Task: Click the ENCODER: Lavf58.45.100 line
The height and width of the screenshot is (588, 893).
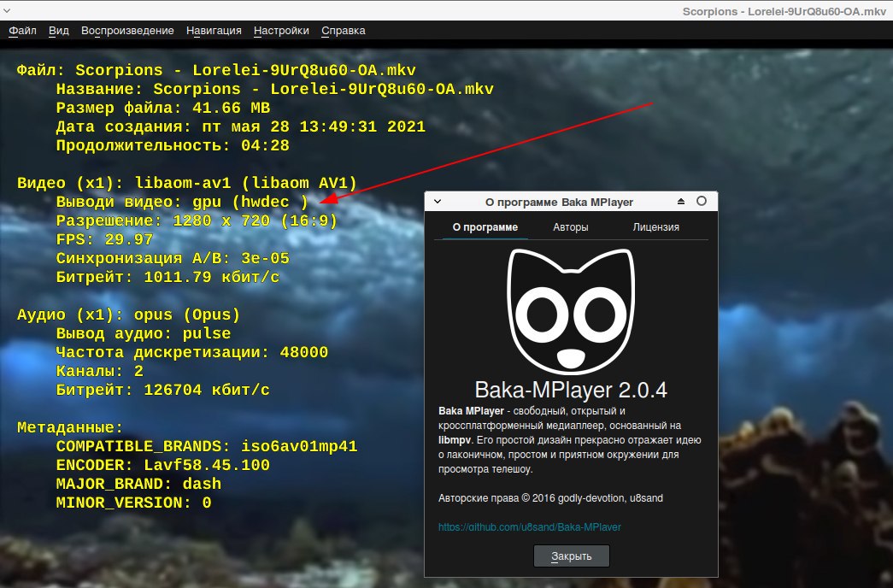Action: coord(163,465)
